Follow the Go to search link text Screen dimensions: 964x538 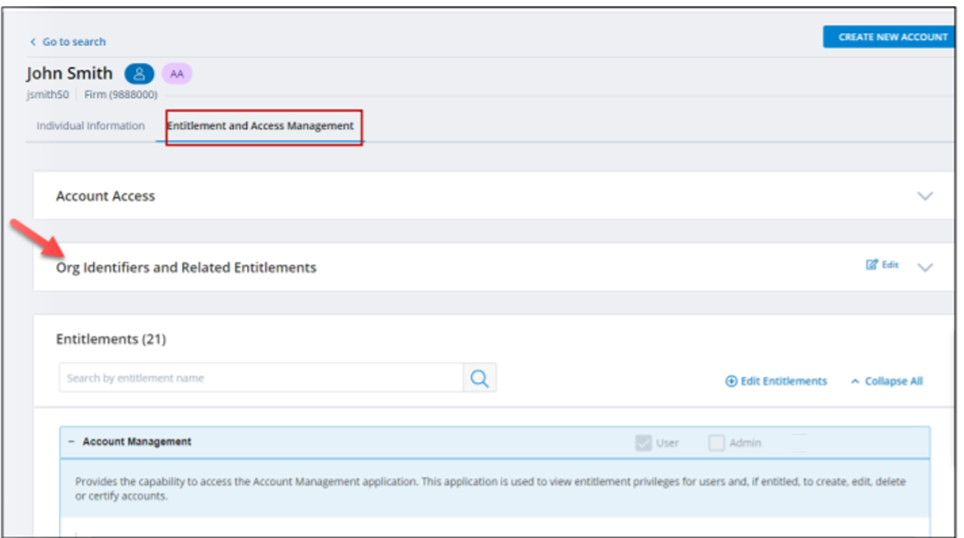74,42
